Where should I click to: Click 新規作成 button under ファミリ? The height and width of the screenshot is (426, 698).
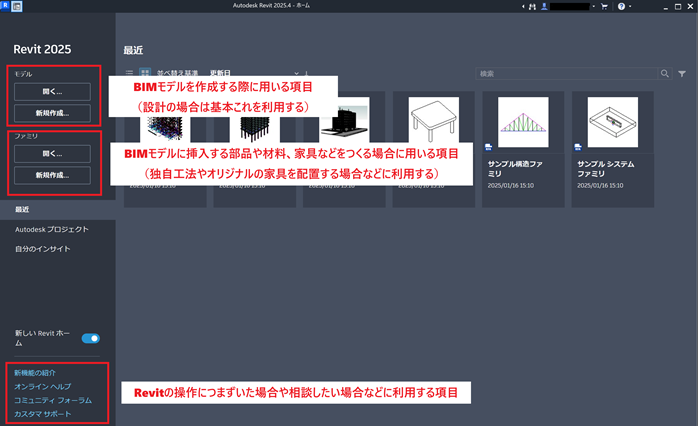tap(53, 175)
